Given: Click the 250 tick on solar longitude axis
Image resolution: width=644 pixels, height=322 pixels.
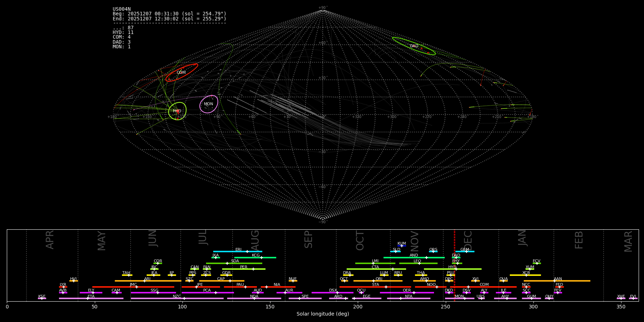Looking at the screenshot, I should point(445,307).
